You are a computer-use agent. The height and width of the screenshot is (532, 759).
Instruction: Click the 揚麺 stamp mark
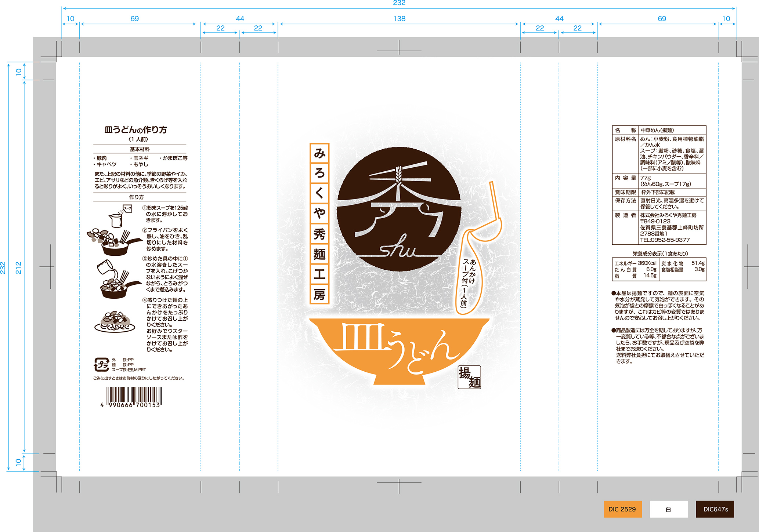(x=469, y=377)
